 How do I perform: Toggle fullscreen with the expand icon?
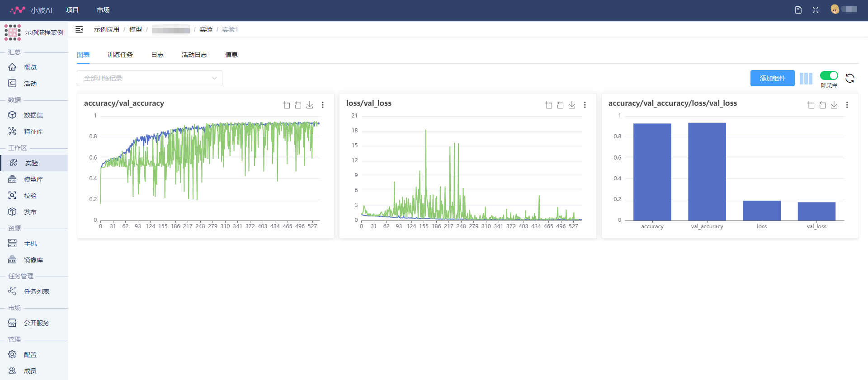point(816,10)
